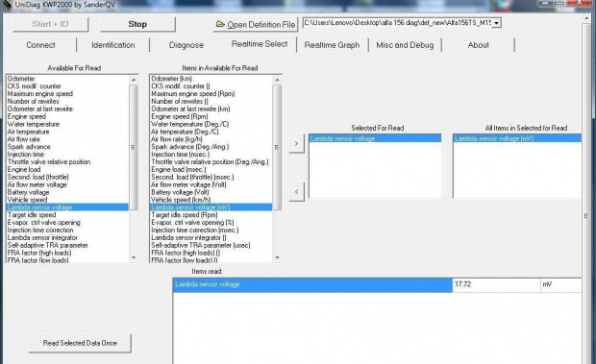This screenshot has width=596, height=364.
Task: Open the Identification tab
Action: (113, 45)
